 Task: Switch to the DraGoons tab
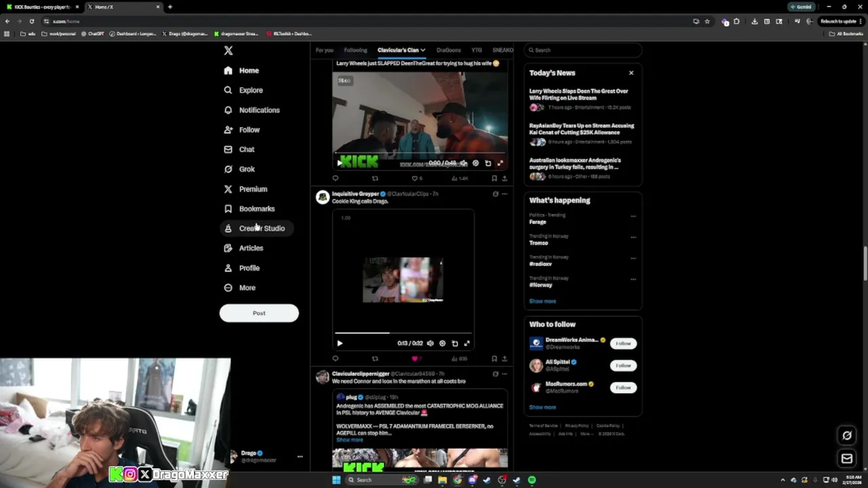(448, 50)
